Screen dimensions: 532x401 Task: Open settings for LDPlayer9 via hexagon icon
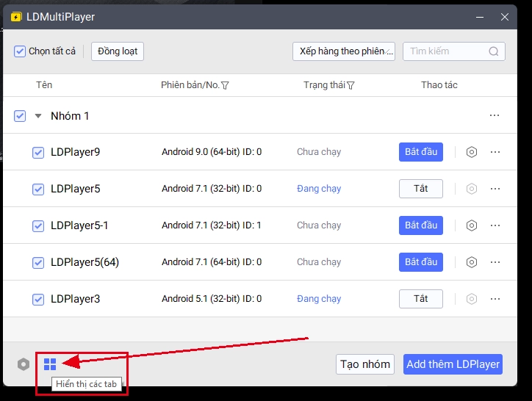471,152
